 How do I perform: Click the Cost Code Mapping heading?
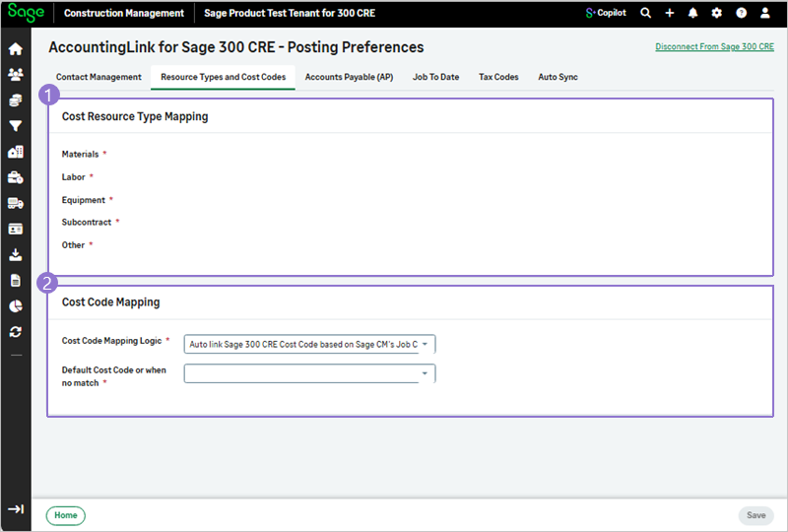(x=110, y=302)
